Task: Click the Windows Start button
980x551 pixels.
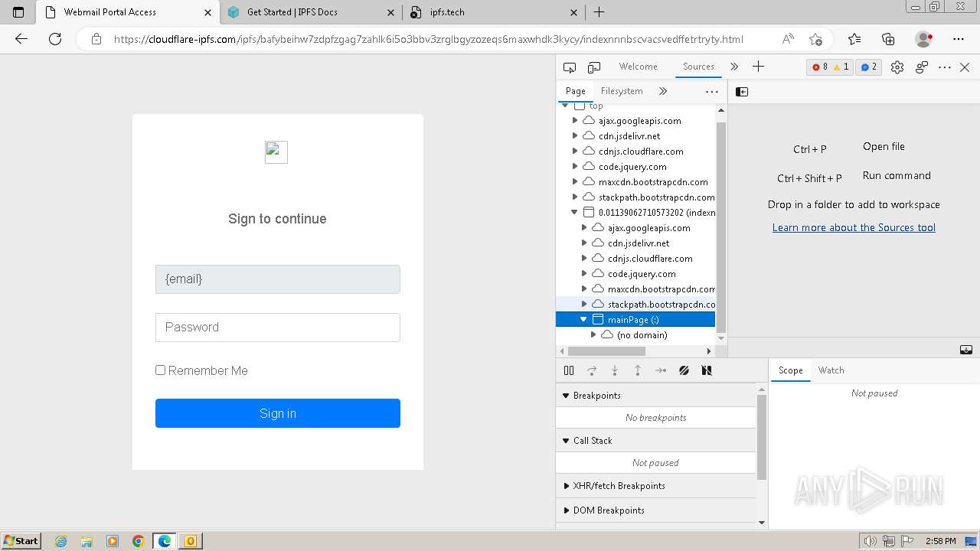Action: tap(21, 540)
